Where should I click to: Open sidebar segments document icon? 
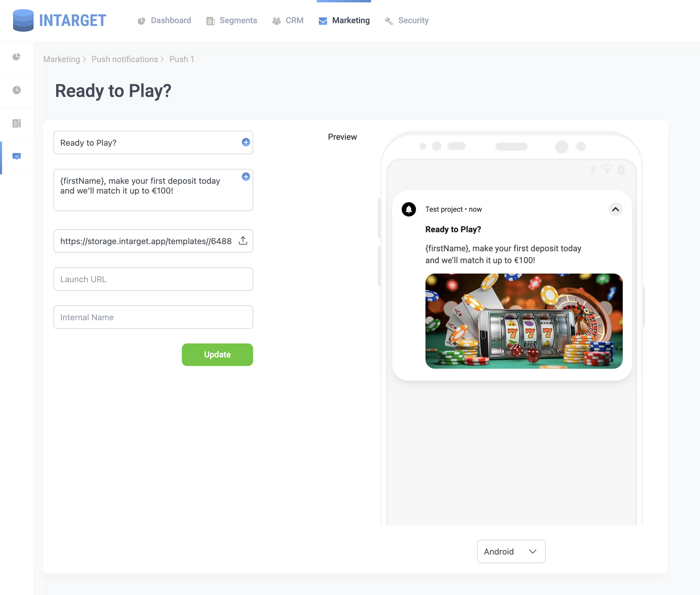(x=17, y=123)
